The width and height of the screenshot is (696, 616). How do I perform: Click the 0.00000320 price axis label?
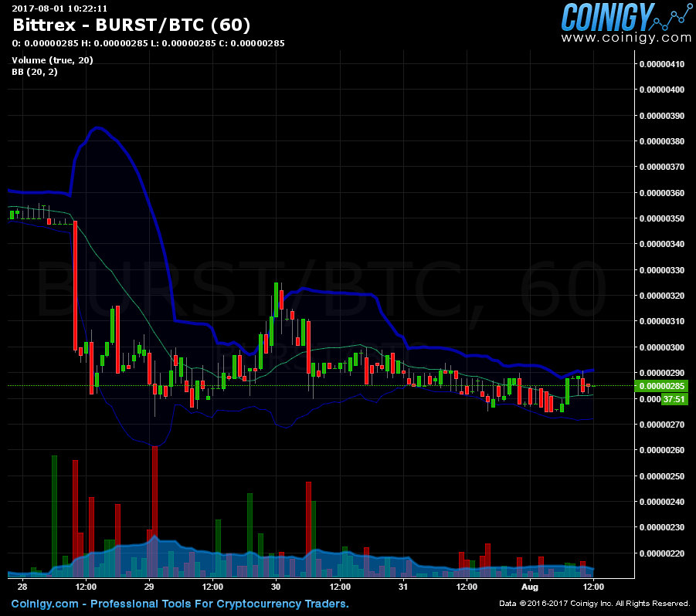(662, 296)
